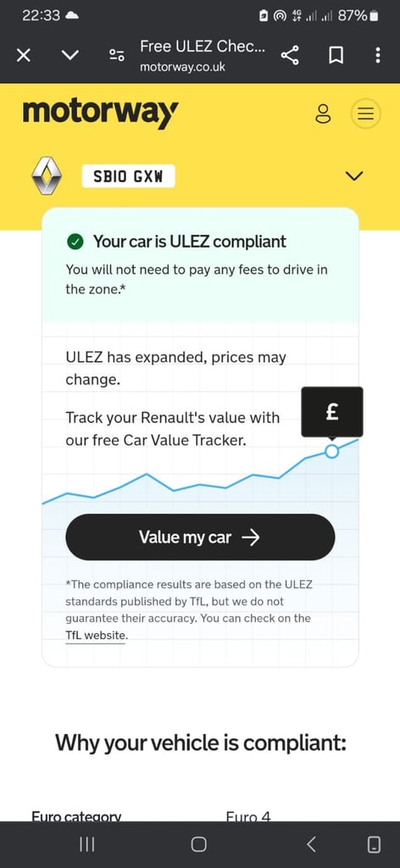Open the hamburger menu button
The height and width of the screenshot is (868, 400).
(x=366, y=114)
